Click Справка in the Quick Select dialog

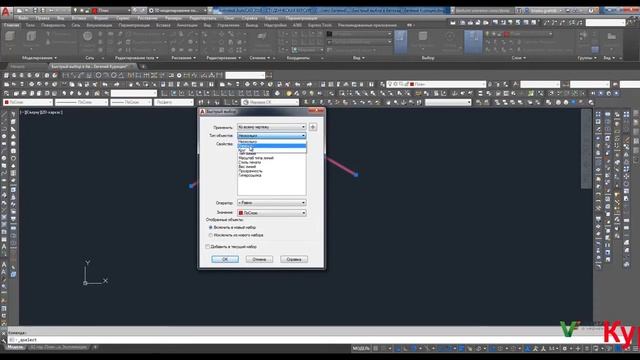tap(294, 259)
